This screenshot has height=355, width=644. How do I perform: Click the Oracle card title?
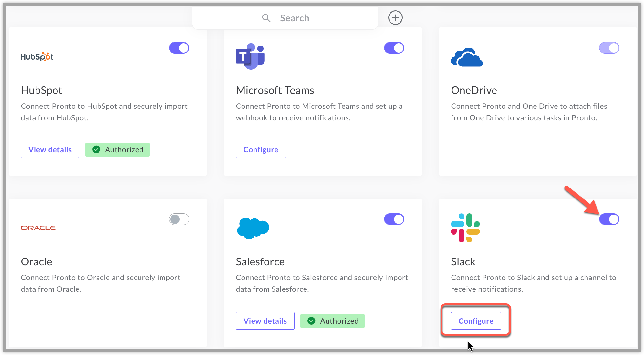coord(36,262)
